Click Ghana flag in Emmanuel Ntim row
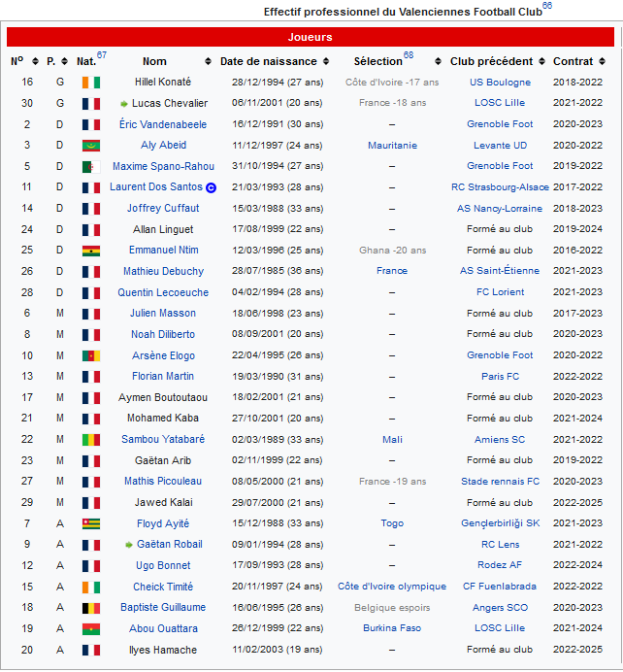 tap(91, 251)
